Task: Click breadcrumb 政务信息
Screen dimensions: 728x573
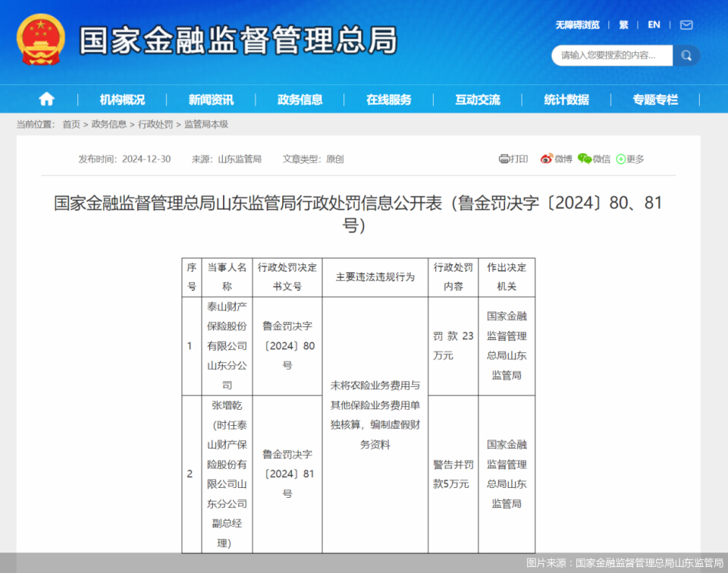Action: click(108, 124)
